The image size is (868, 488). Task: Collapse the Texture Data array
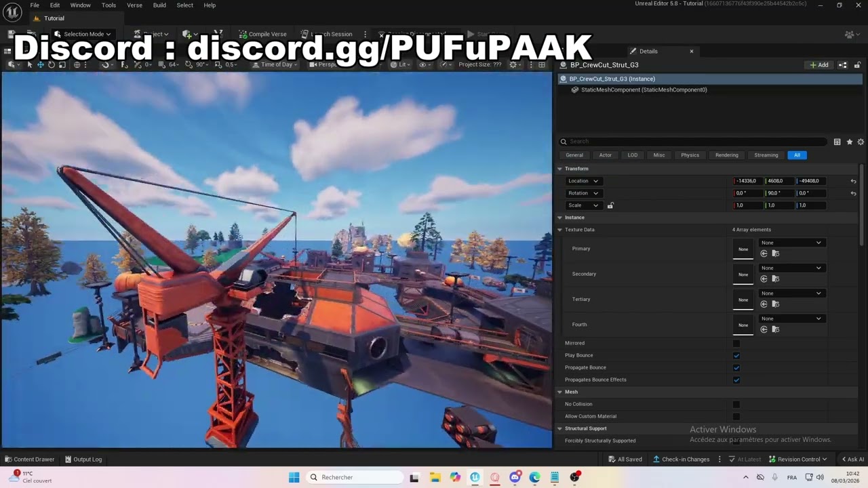560,230
